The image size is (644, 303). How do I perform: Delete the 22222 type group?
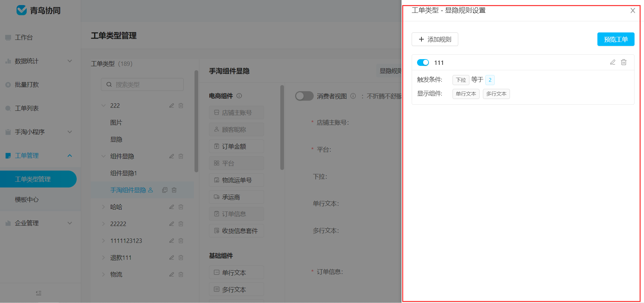coord(181,224)
